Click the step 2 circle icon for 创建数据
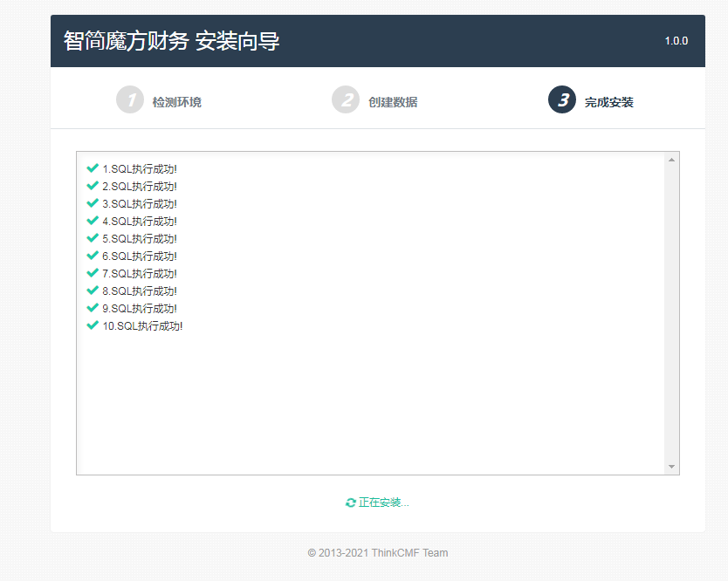 pos(344,99)
